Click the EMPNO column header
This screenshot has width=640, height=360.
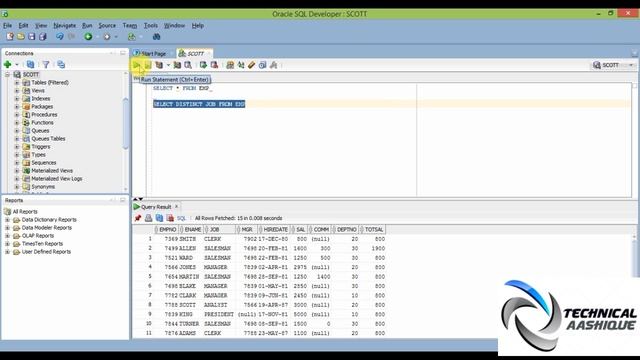tap(167, 230)
